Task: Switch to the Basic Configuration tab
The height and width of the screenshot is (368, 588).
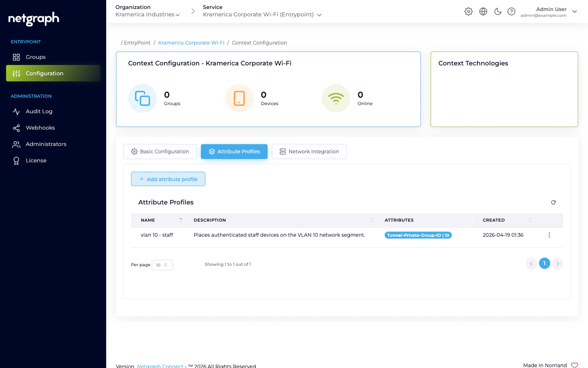Action: click(x=160, y=152)
